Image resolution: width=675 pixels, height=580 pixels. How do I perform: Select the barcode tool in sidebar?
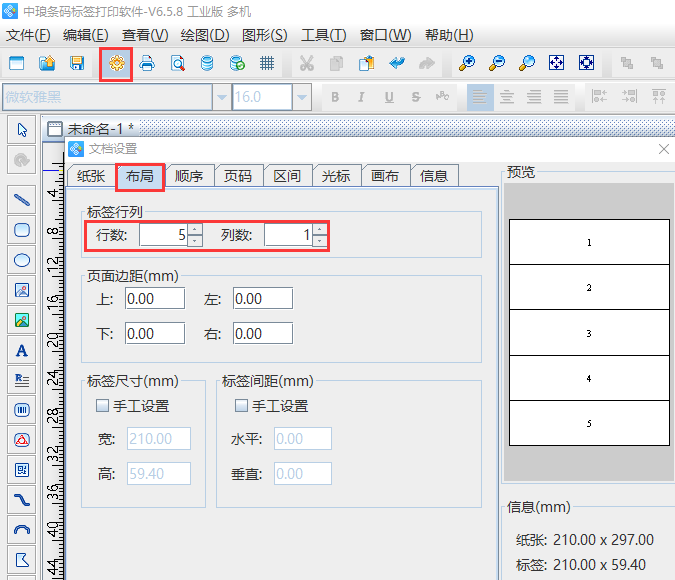22,410
